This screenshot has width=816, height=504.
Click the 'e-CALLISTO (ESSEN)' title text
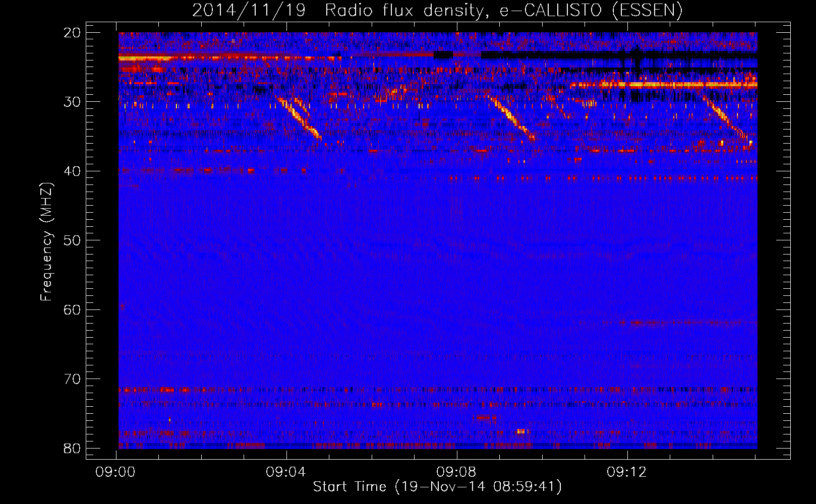pos(591,11)
